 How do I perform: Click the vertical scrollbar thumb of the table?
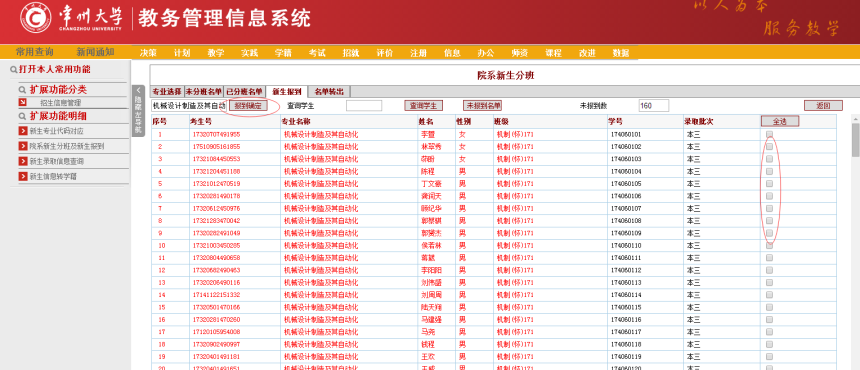(x=856, y=140)
